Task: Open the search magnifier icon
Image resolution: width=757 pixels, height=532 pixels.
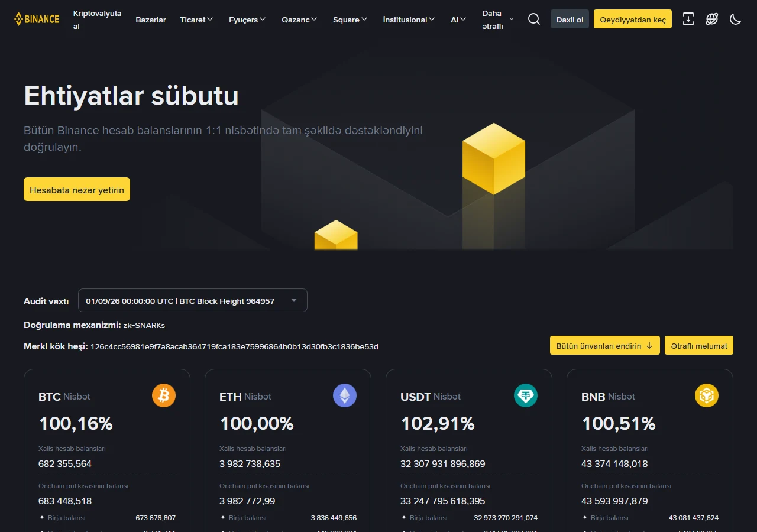Action: click(534, 19)
